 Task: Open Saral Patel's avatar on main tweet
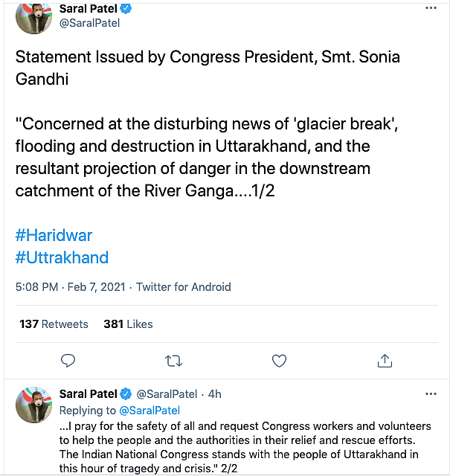coord(33,18)
